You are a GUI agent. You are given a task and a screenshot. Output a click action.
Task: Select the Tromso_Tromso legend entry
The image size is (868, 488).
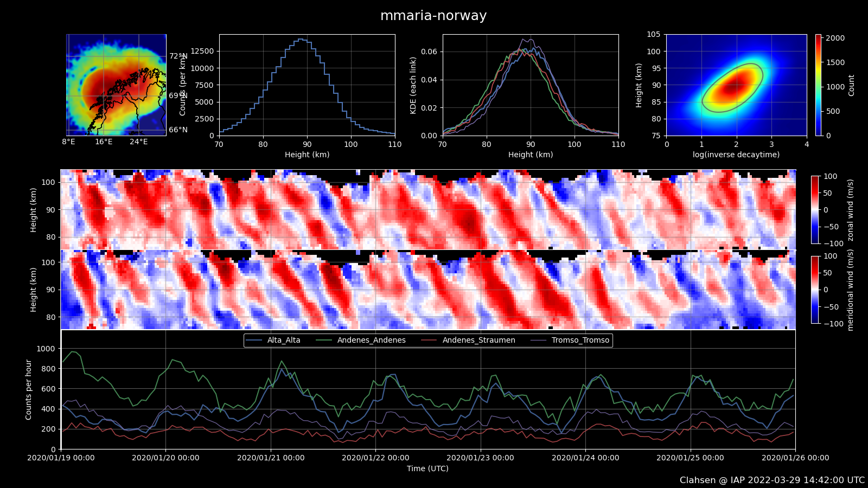point(570,341)
